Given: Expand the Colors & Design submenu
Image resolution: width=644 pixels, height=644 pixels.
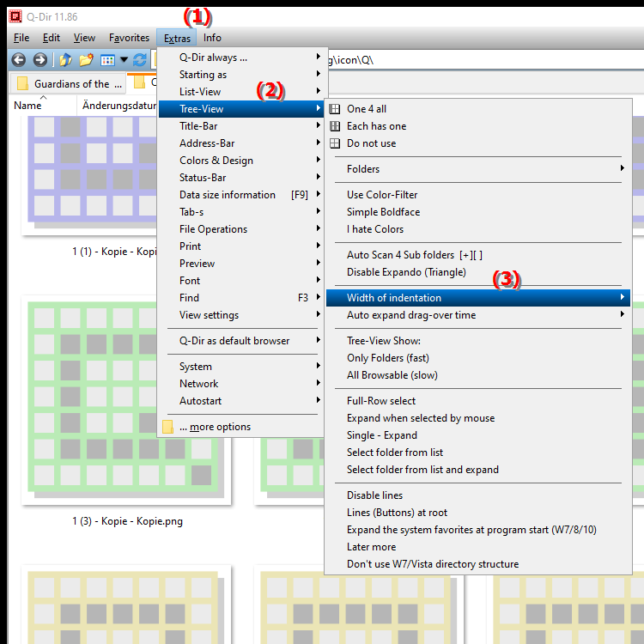Looking at the screenshot, I should (x=241, y=161).
